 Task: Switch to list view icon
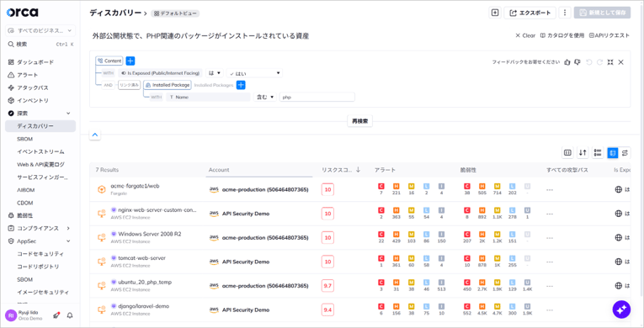(598, 153)
